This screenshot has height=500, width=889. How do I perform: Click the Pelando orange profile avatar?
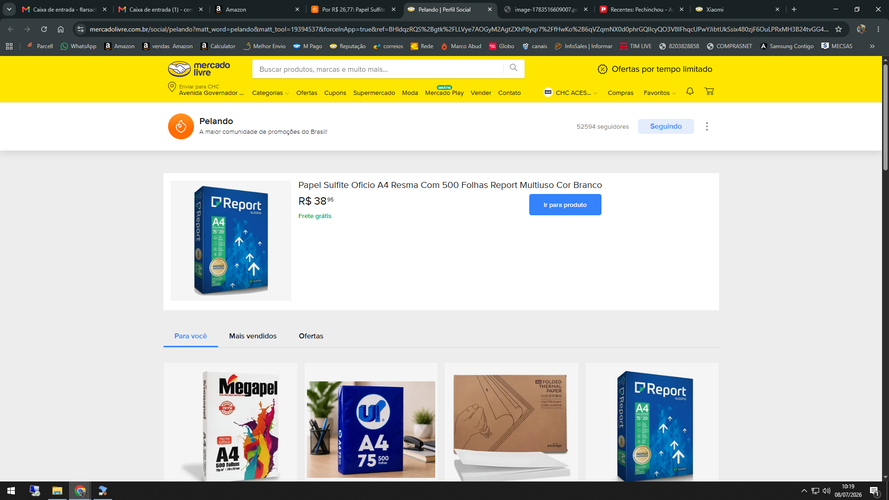tap(181, 126)
